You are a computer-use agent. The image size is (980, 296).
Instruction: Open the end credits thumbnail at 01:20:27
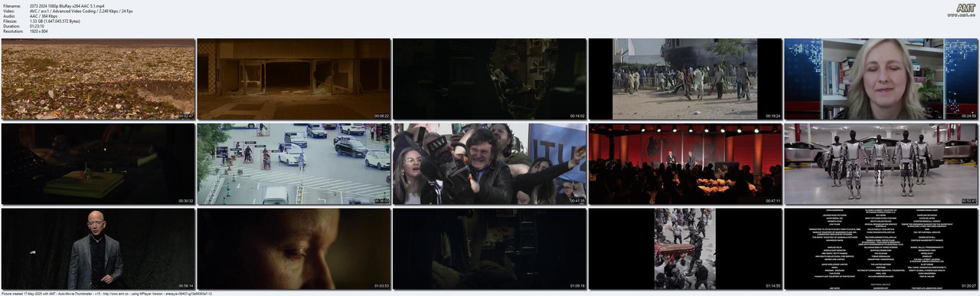pos(881,248)
